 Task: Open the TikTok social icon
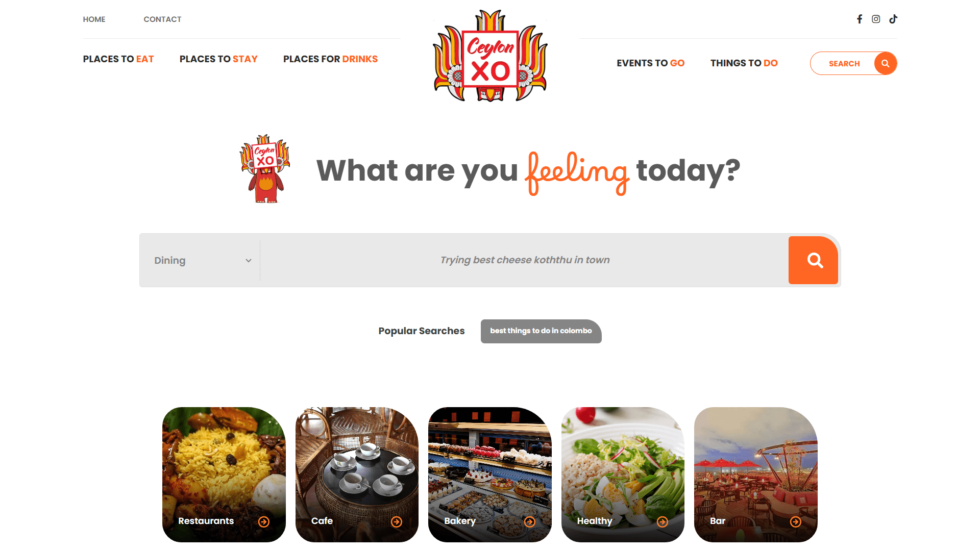pos(893,19)
